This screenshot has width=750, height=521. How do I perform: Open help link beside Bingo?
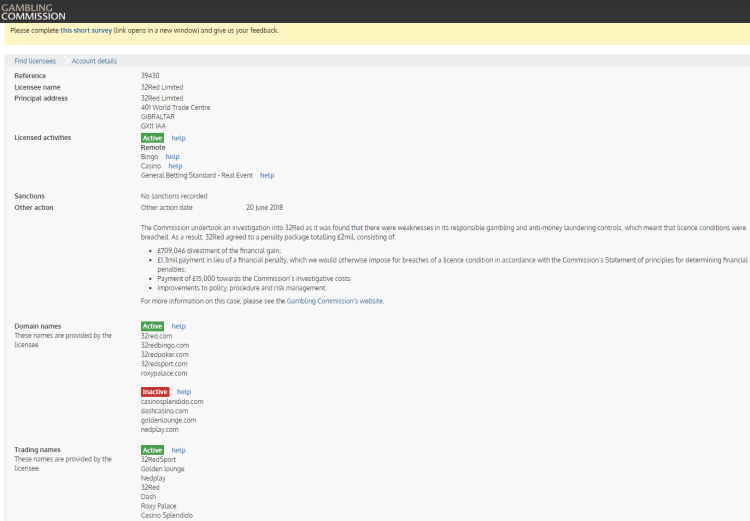pyautogui.click(x=173, y=157)
